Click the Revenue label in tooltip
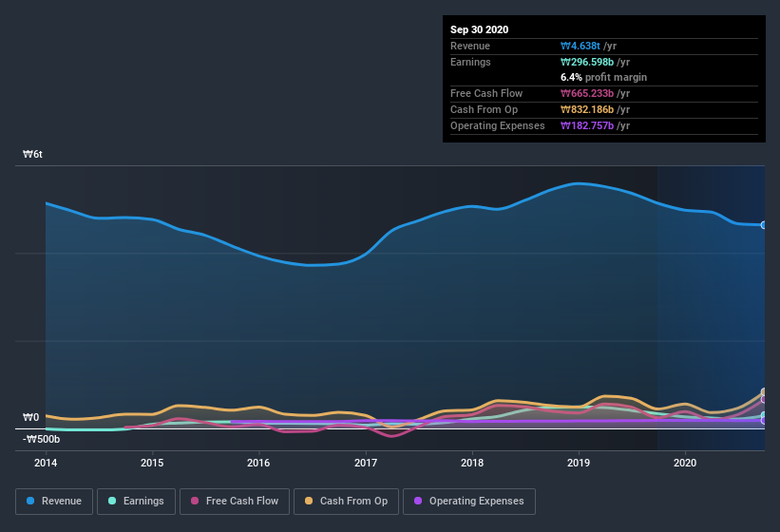The width and height of the screenshot is (780, 532). click(470, 46)
